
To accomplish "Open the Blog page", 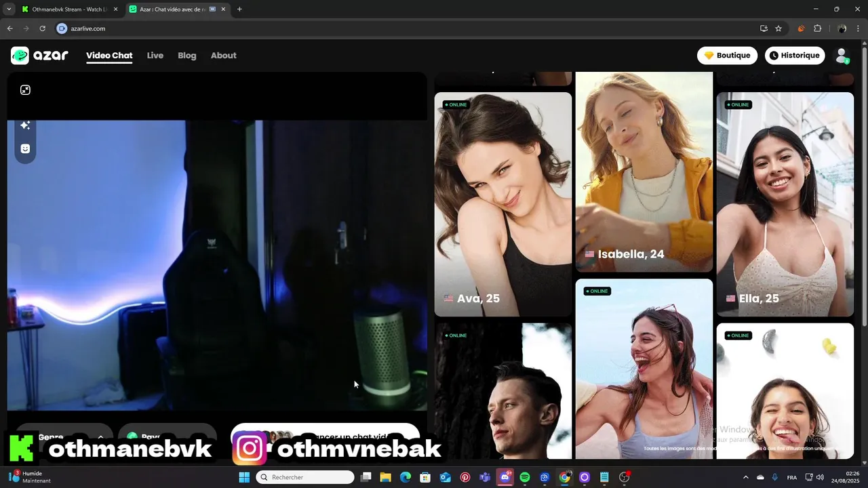I will [187, 56].
